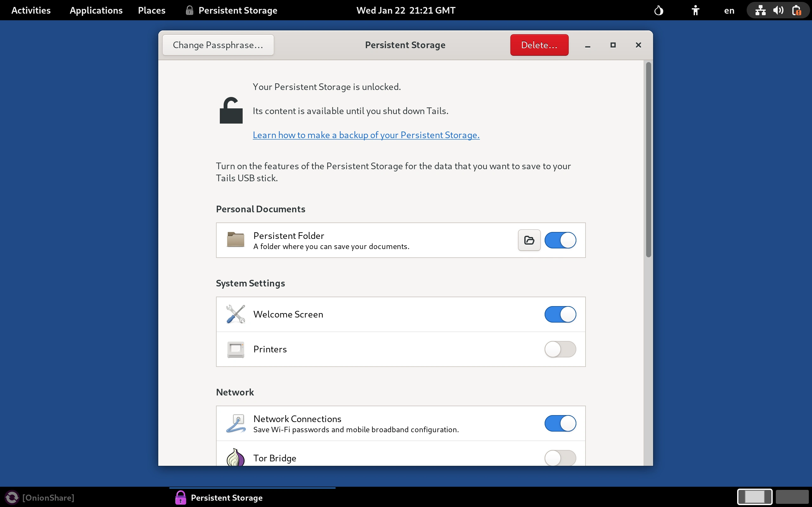Open the backup guide link for Persistent Storage
812x507 pixels.
click(366, 135)
